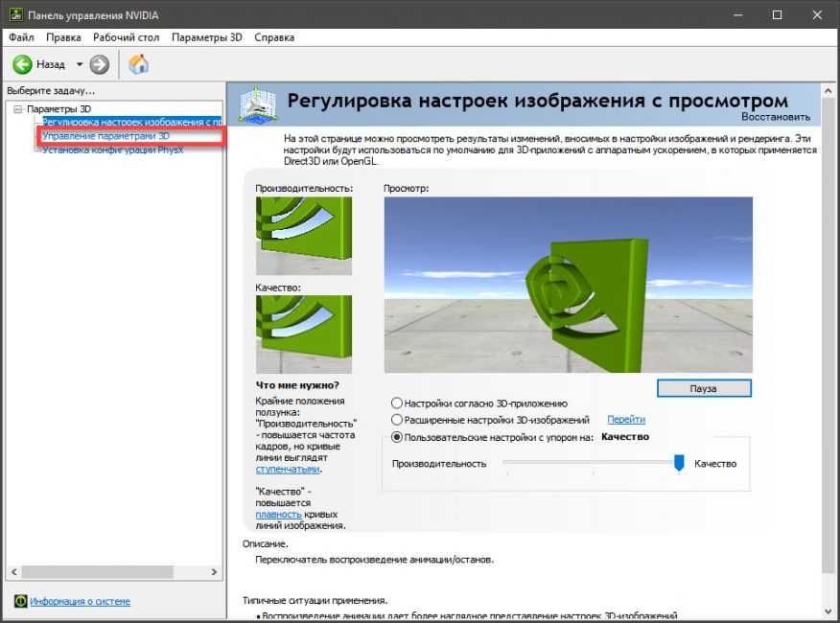
Task: Click the Forward arrow icon
Action: (x=100, y=64)
